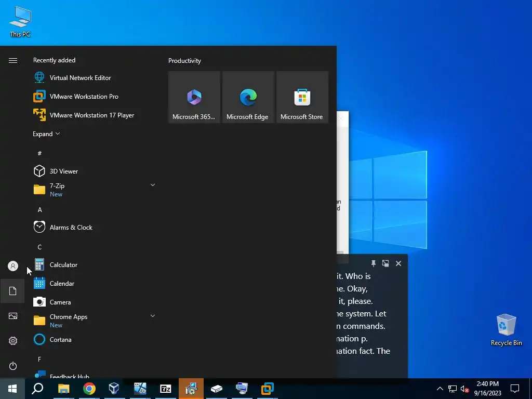Open the notification center icon
This screenshot has width=532, height=399.
[515, 389]
